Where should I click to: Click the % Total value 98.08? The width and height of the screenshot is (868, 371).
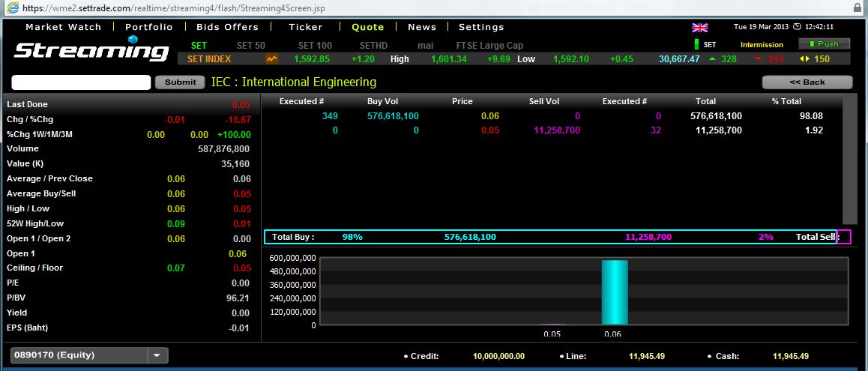click(x=812, y=116)
